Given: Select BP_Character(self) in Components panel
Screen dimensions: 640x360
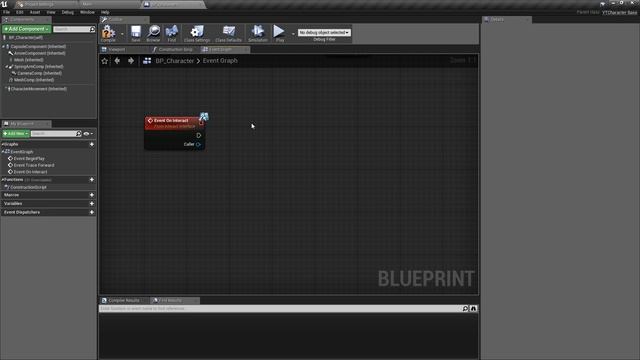Looking at the screenshot, I should pyautogui.click(x=25, y=38).
